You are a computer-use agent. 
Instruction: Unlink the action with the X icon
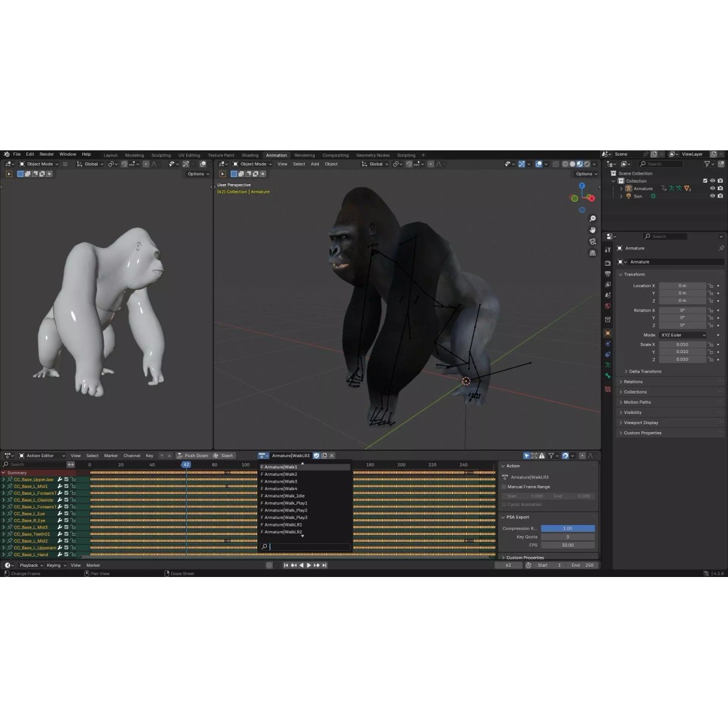332,456
